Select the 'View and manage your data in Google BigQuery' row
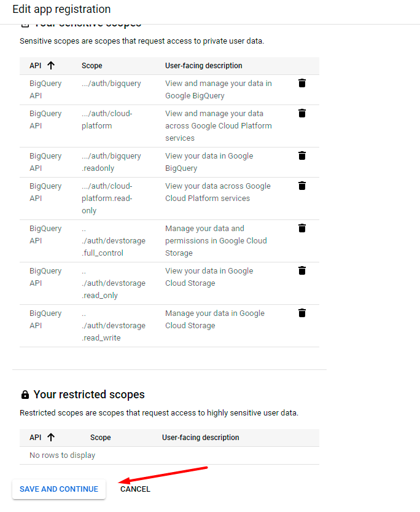 click(x=218, y=89)
